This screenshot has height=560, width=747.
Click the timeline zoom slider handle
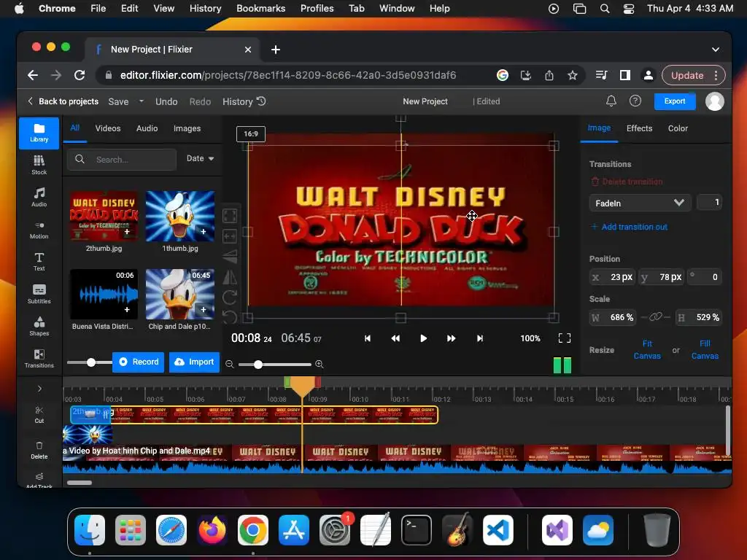pyautogui.click(x=258, y=365)
